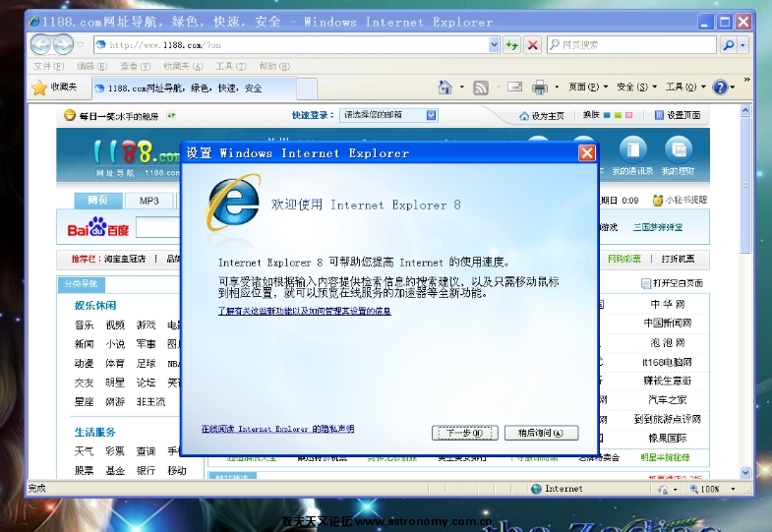Click the RSS feeds icon
The image size is (772, 532).
481,88
